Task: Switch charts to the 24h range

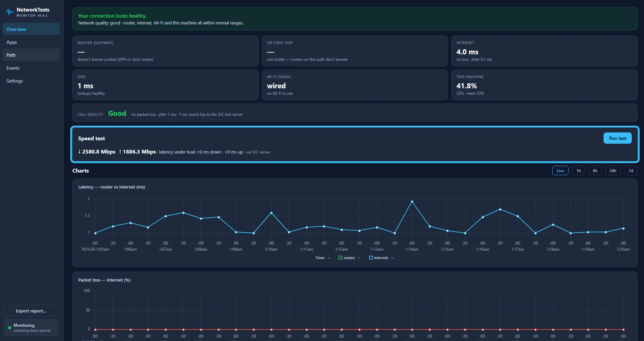Action: 613,171
